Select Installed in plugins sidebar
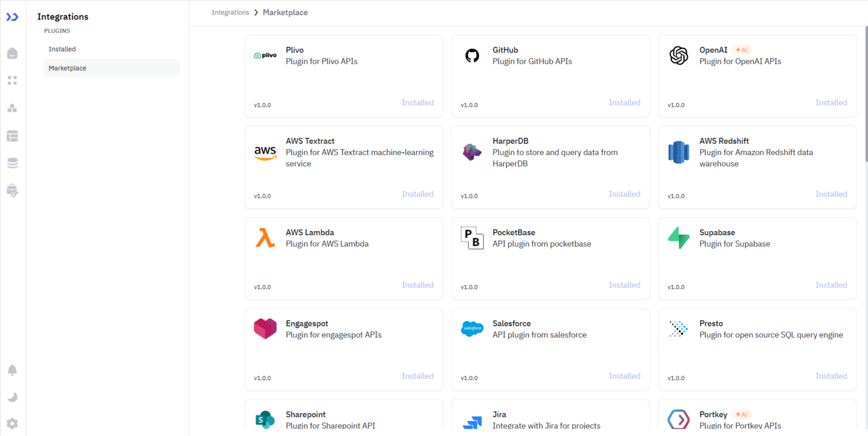Image resolution: width=868 pixels, height=436 pixels. tap(111, 49)
